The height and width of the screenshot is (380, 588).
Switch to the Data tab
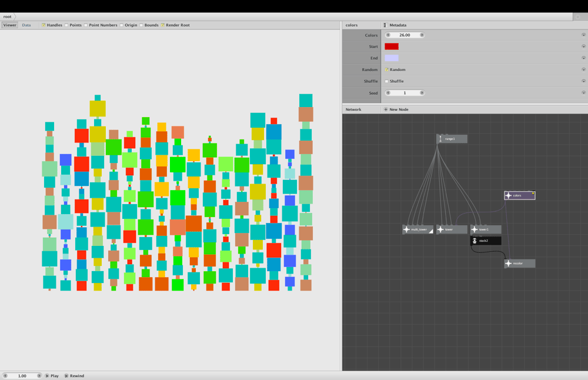(26, 25)
